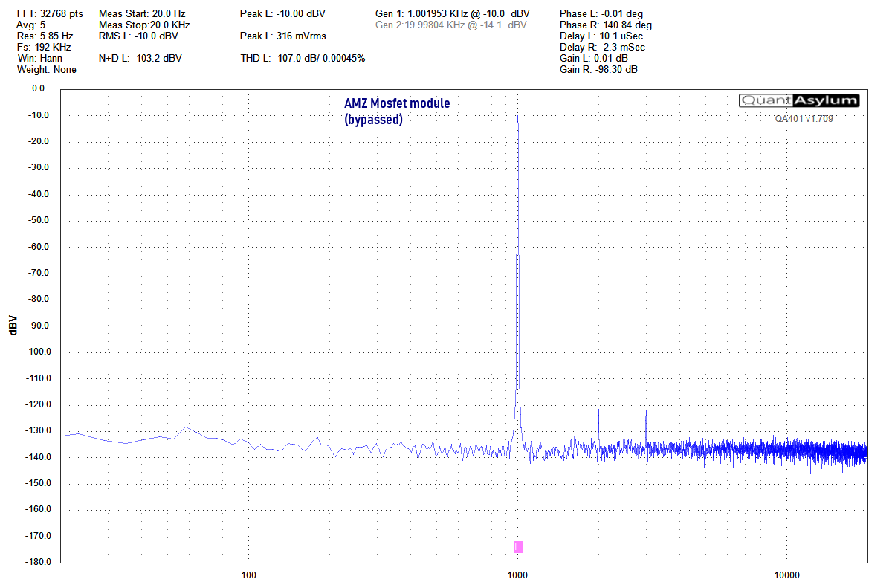Click the Peak L 316 mVrms readout
Screen dimensions: 892x588
pos(283,36)
